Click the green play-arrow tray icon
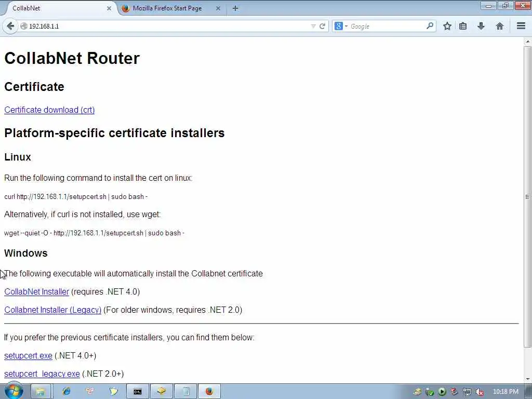Screen dimensions: 532x399 click(x=442, y=392)
